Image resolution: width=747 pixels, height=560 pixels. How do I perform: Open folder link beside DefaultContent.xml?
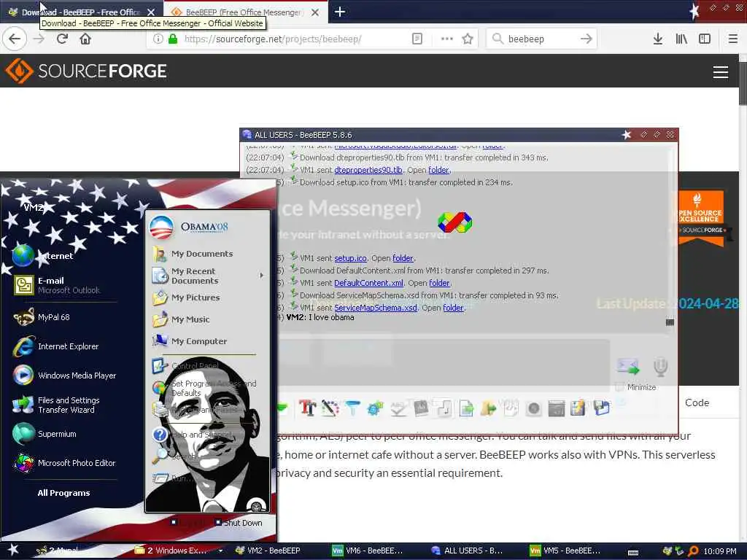[x=439, y=283]
